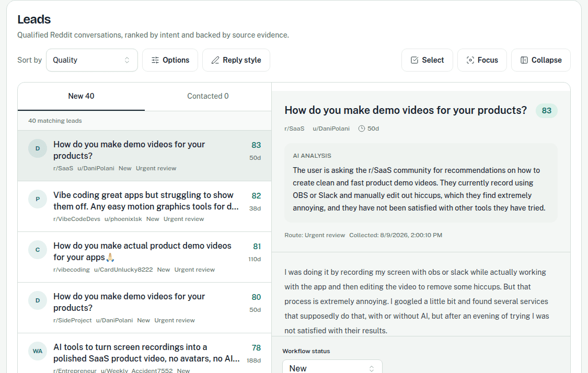Screen dimensions: 588x373
Task: Click the Collapse sidebar icon
Action: pyautogui.click(x=524, y=60)
